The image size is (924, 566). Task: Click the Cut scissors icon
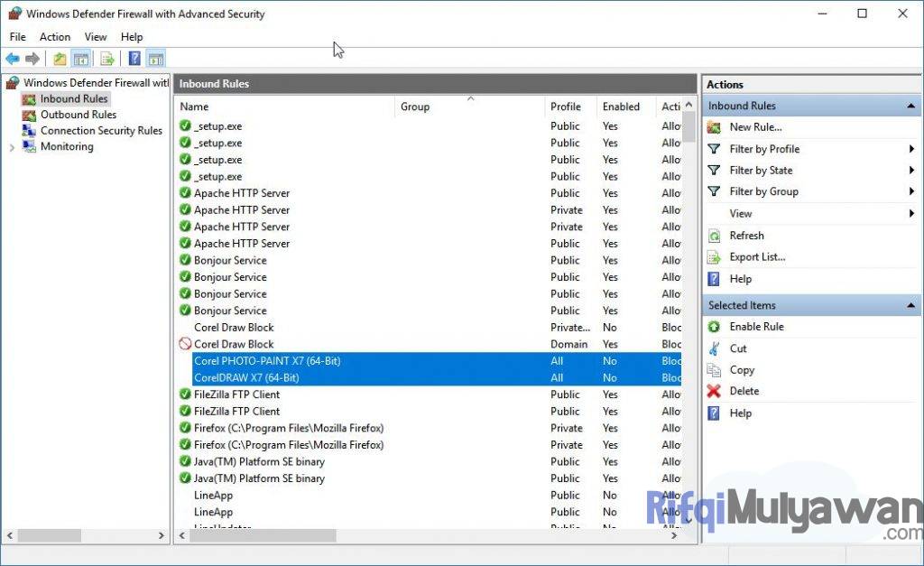click(x=714, y=348)
